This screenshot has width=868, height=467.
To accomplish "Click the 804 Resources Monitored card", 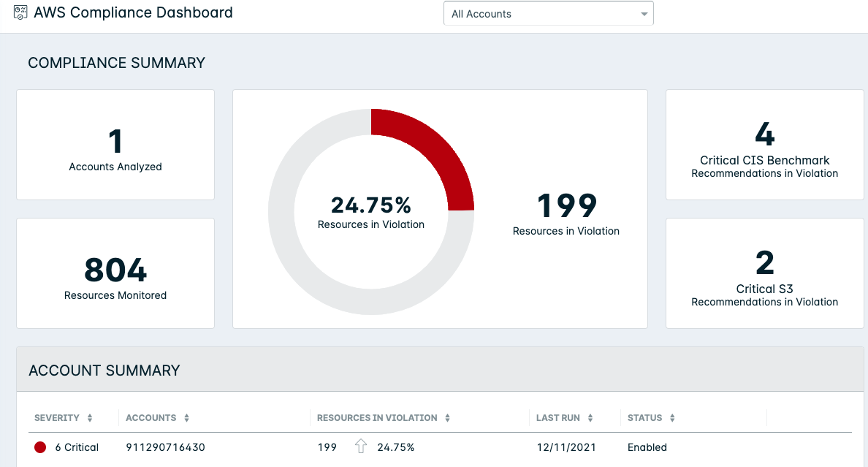I will (115, 273).
